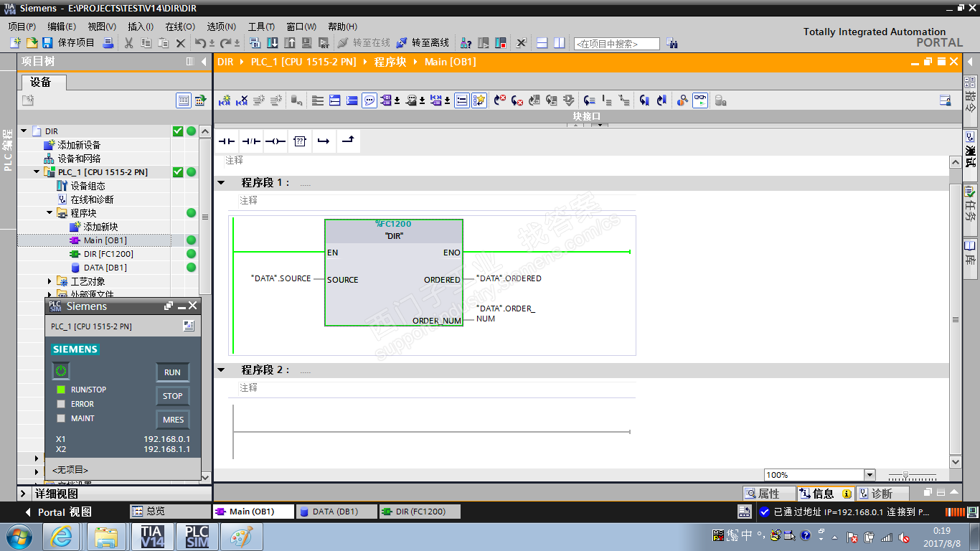The width and height of the screenshot is (980, 551).
Task: Create a new project via toolbar icon
Action: point(15,43)
